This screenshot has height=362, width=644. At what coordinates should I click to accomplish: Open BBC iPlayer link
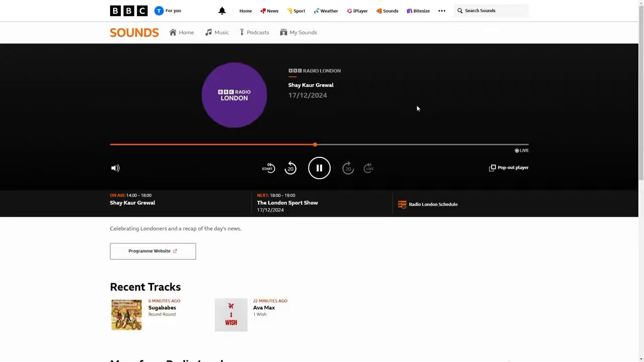(357, 11)
